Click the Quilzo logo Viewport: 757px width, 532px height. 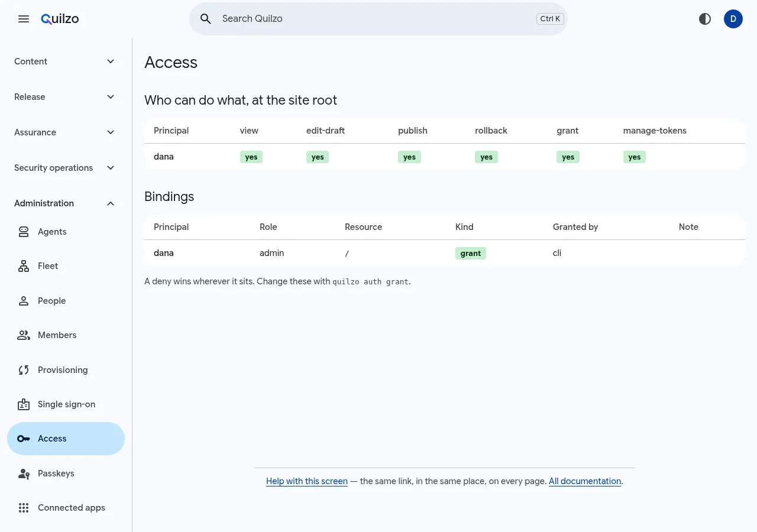[60, 19]
